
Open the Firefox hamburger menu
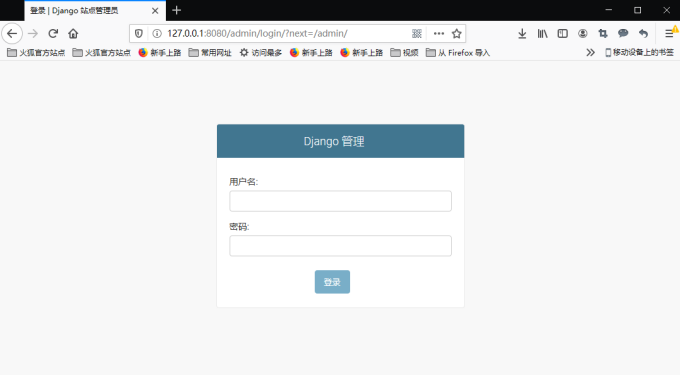669,33
